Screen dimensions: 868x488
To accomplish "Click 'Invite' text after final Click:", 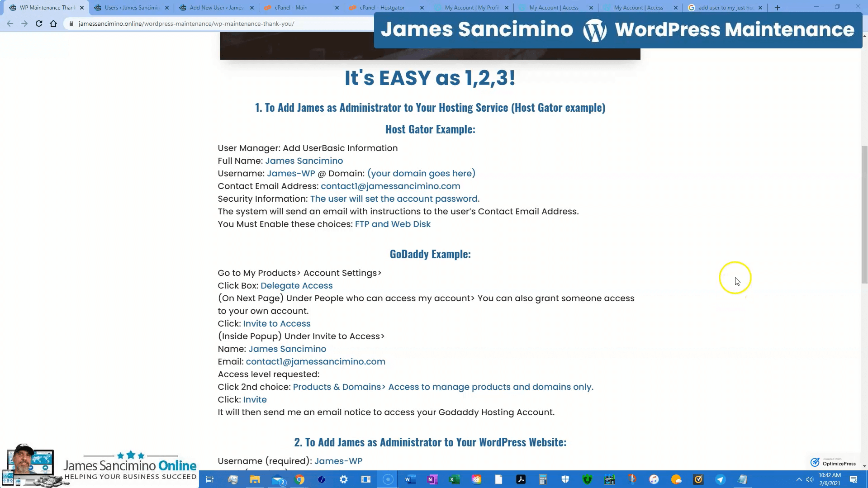I will tap(255, 400).
